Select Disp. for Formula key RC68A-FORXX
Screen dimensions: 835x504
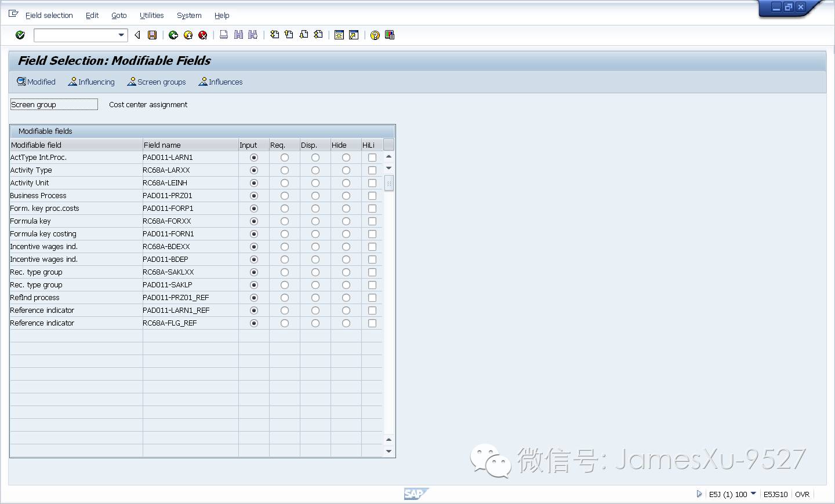[315, 221]
